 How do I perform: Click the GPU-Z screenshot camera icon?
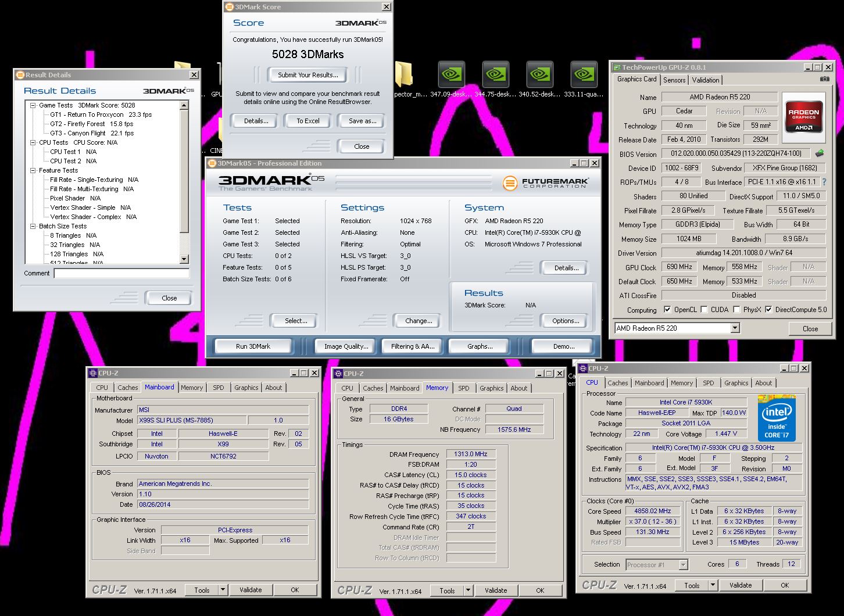(x=825, y=79)
